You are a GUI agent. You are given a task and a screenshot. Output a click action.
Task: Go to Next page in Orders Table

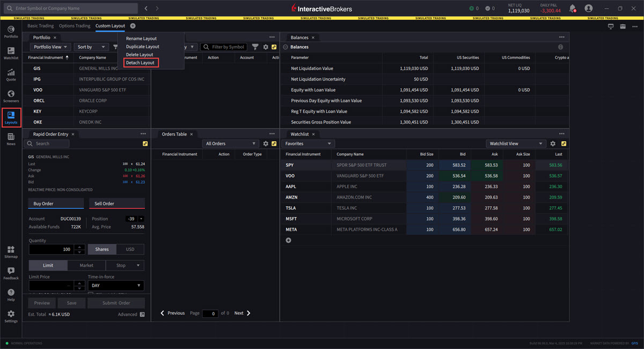pos(243,313)
